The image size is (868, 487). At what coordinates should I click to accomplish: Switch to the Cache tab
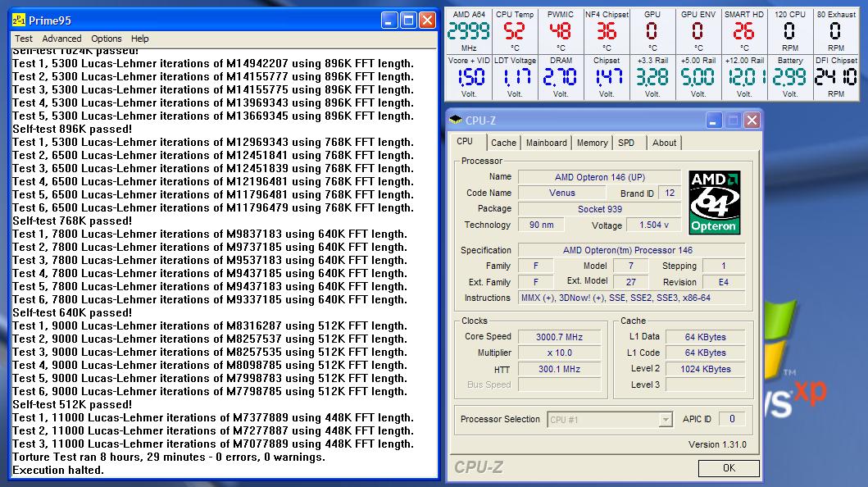click(503, 143)
